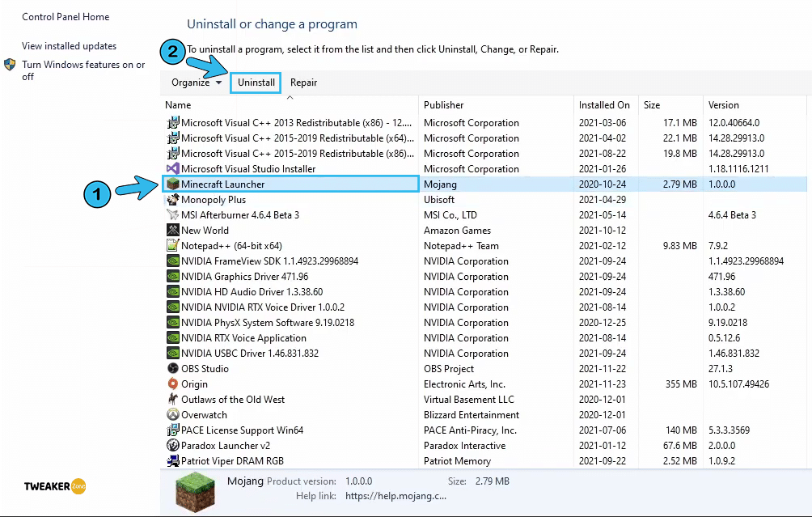
Task: Click the 2020-10-24 installed date cell
Action: coord(603,184)
